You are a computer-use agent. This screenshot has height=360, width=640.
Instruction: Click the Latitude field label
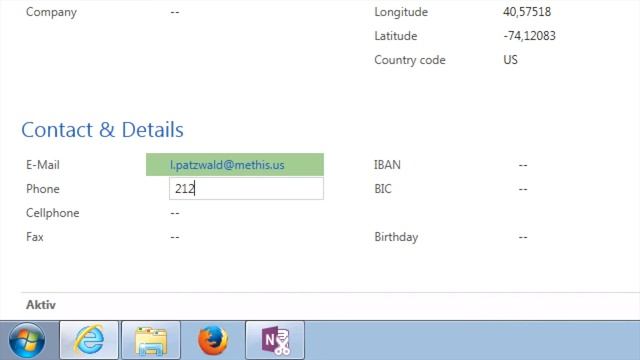click(x=396, y=36)
